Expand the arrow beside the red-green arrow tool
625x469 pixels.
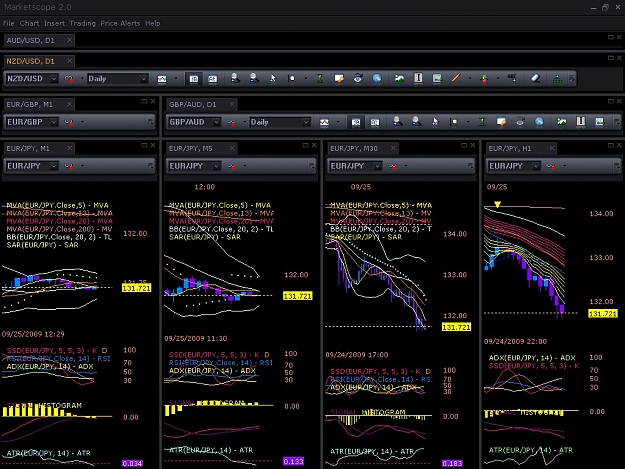point(498,79)
